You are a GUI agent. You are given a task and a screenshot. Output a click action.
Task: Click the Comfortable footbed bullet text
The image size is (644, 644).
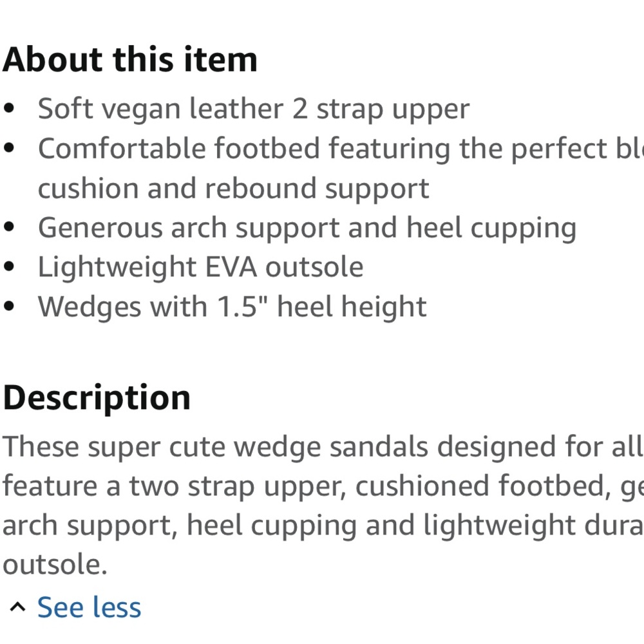pos(322,148)
